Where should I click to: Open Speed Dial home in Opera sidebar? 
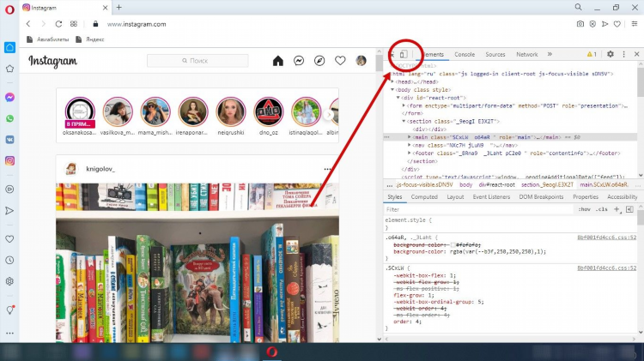click(x=9, y=47)
